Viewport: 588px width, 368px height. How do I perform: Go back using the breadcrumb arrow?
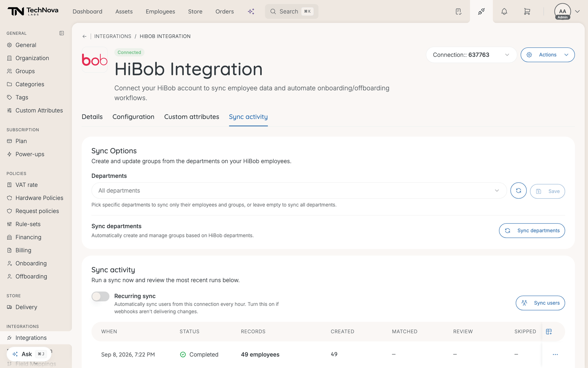pyautogui.click(x=85, y=36)
